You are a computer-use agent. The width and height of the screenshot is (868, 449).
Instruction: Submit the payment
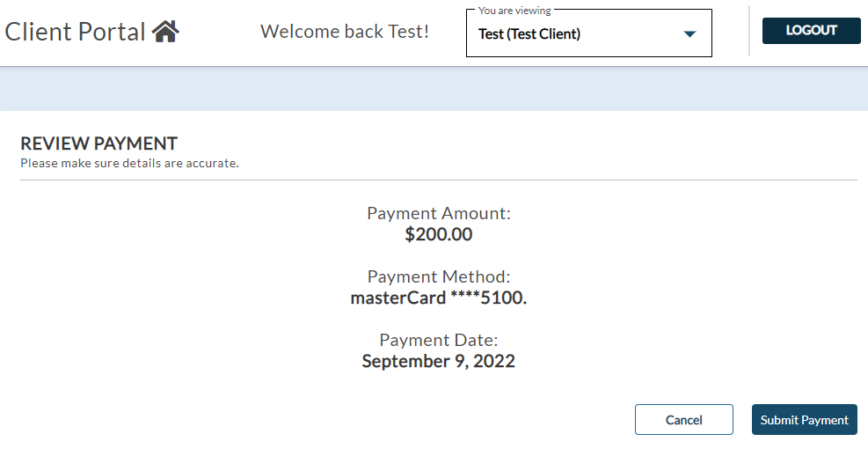tap(804, 420)
